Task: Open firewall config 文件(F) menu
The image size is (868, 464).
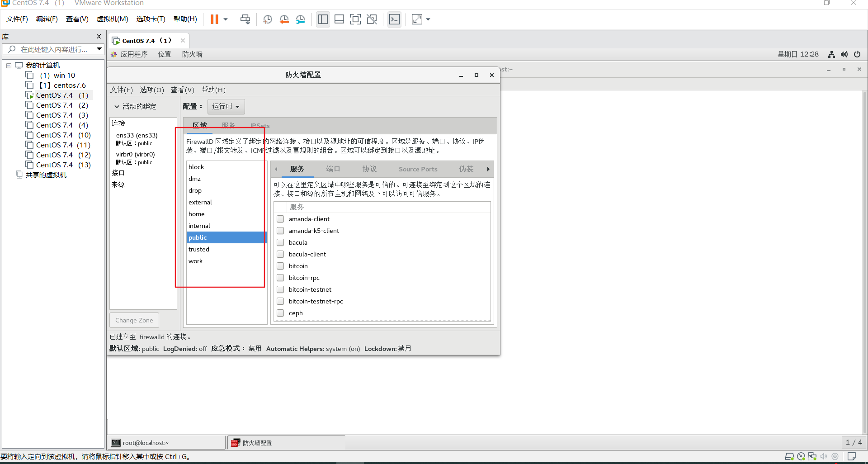Action: [122, 90]
